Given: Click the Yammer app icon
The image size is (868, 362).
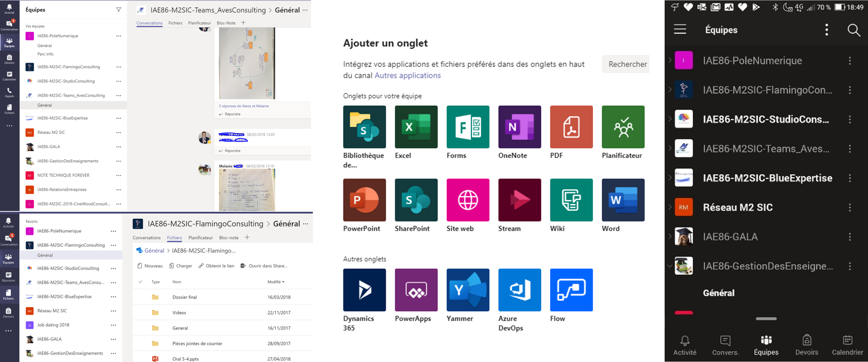Looking at the screenshot, I should [x=467, y=290].
